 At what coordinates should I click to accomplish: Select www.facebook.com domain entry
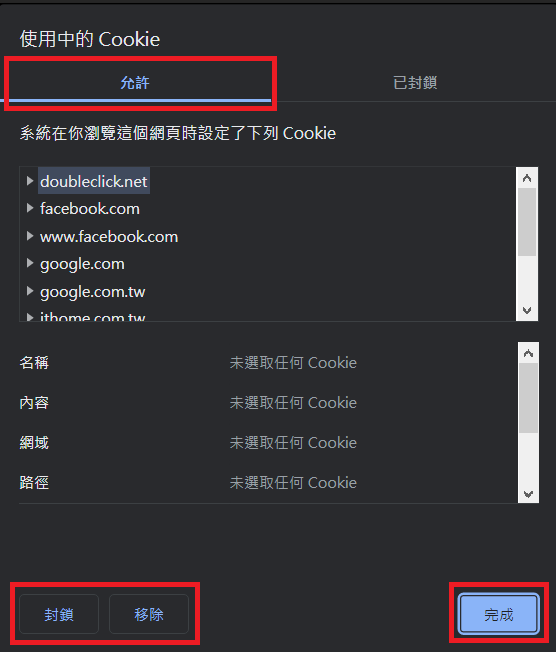click(109, 237)
